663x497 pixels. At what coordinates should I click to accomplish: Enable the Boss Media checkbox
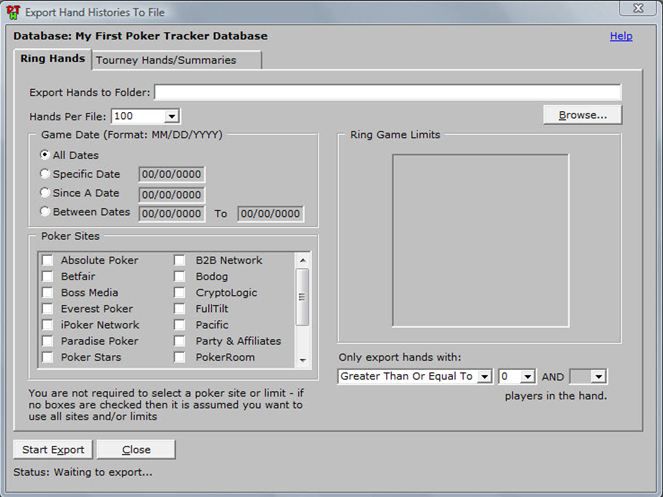pos(47,292)
